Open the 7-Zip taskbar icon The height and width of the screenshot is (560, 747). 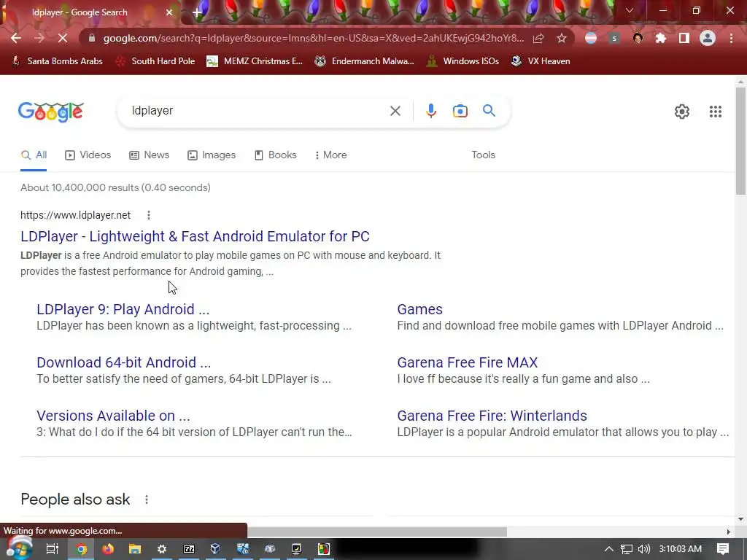189,549
